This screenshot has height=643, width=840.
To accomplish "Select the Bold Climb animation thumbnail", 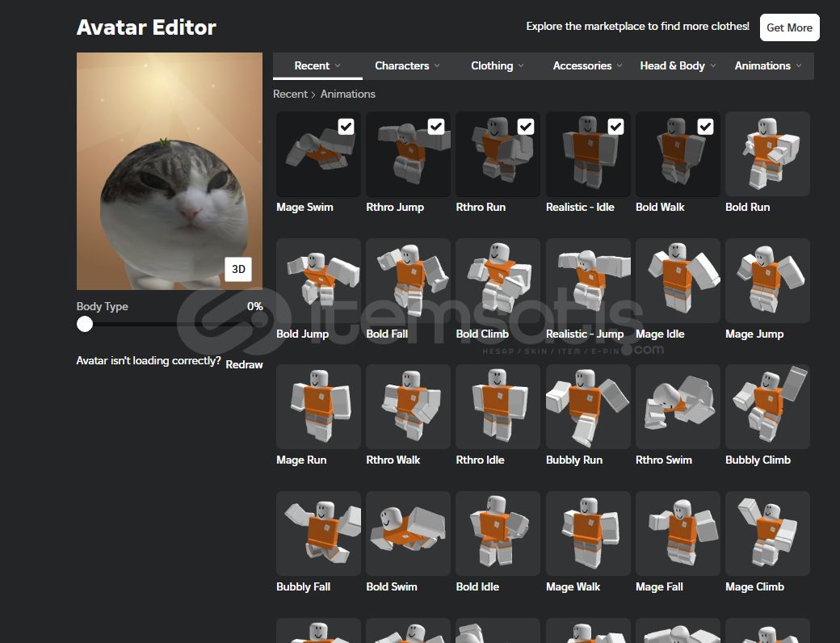I will [498, 280].
